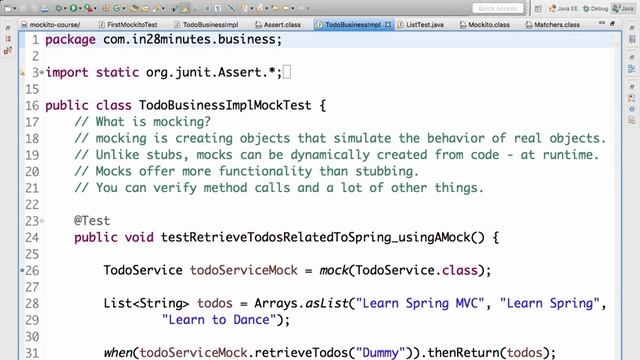The height and width of the screenshot is (360, 640).
Task: Click the New Java Package icon
Action: tap(106, 8)
